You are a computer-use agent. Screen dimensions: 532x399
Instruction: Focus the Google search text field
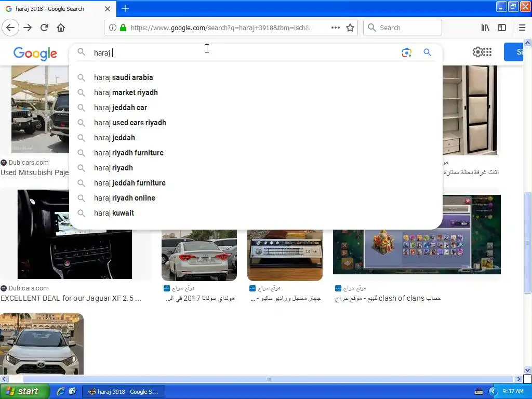tap(244, 52)
